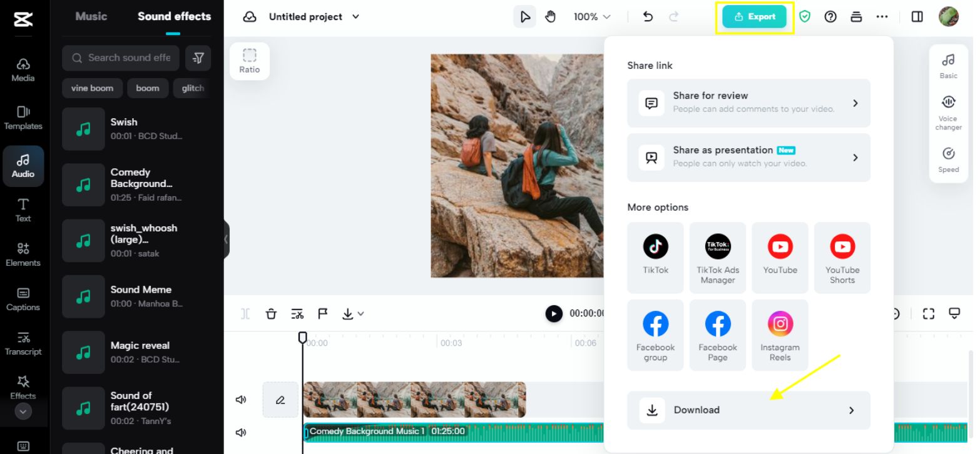Image resolution: width=980 pixels, height=454 pixels.
Task: Share to Facebook Page
Action: tap(718, 335)
